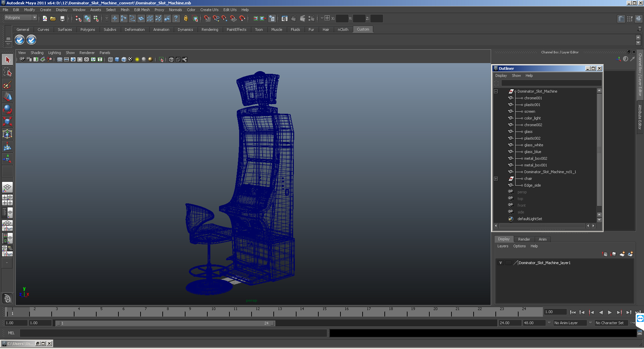Toggle viewport wireframe shading cube

coord(110,59)
